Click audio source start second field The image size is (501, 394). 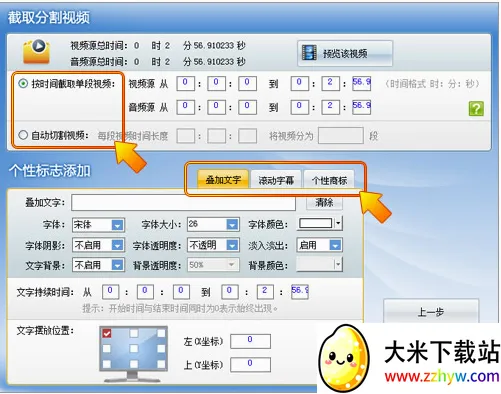click(x=247, y=107)
